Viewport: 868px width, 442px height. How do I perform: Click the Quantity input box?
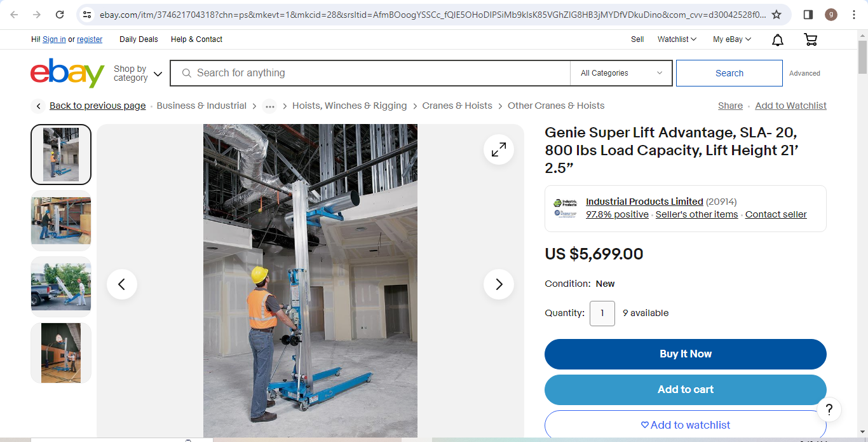[x=602, y=314]
